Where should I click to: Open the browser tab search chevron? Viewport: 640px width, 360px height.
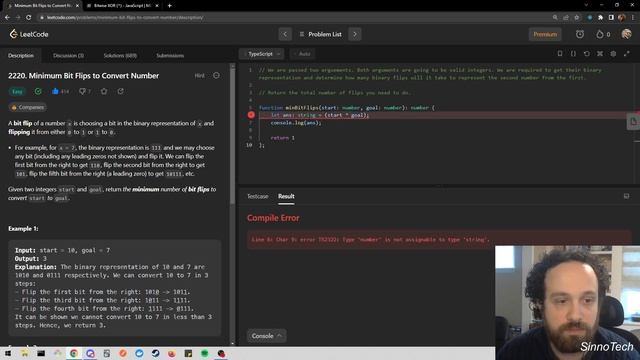[586, 5]
